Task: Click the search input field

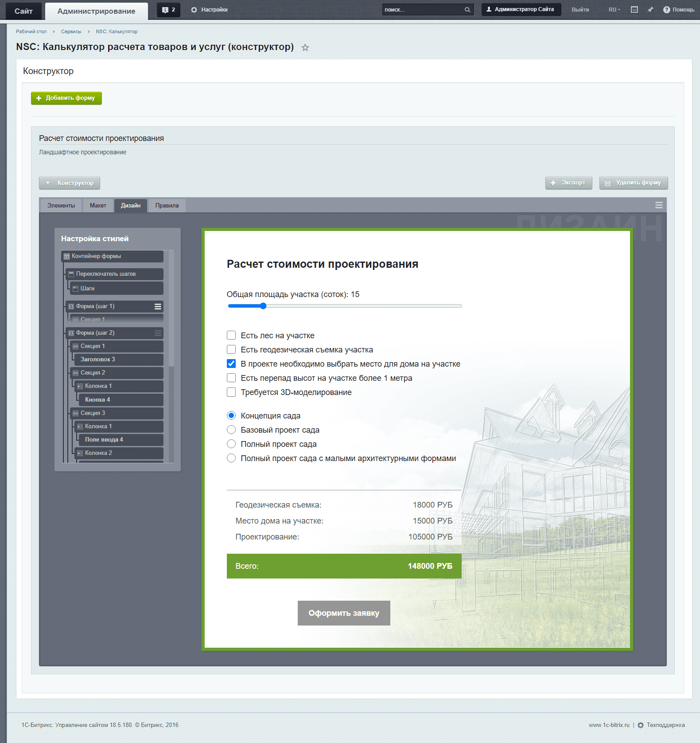Action: (423, 10)
